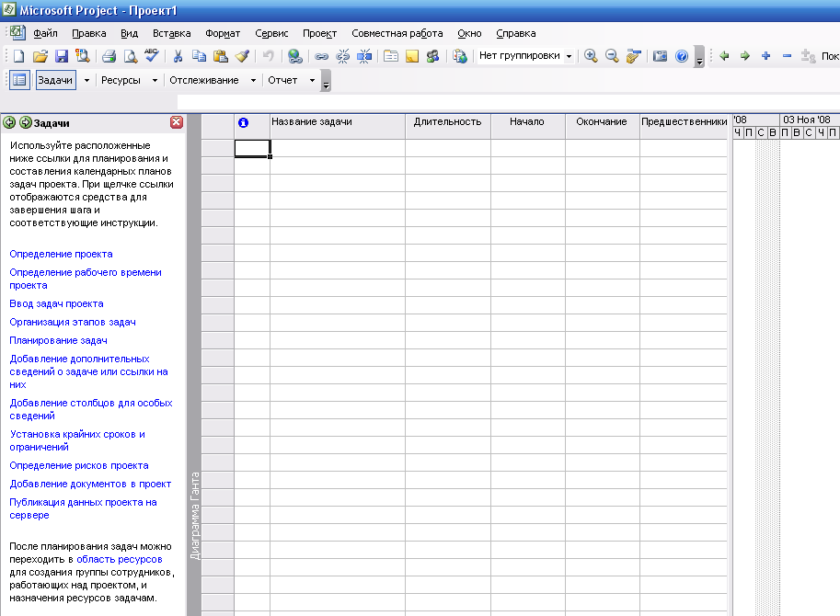Open the Совместная работа menu

pyautogui.click(x=397, y=33)
